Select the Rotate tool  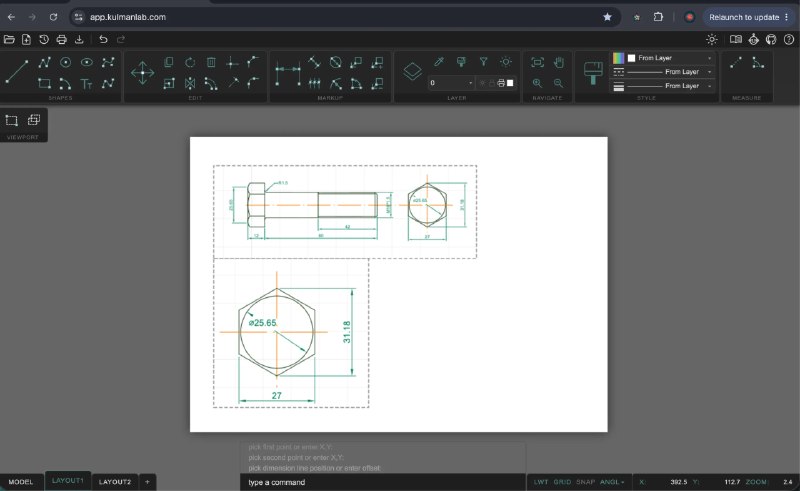[x=190, y=62]
